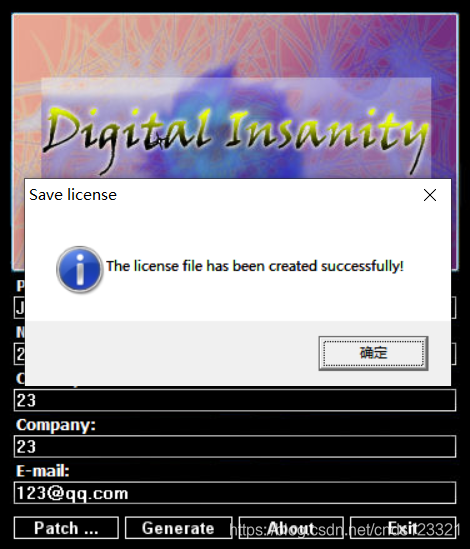Image resolution: width=470 pixels, height=549 pixels.
Task: Click the Patch ... button
Action: (x=66, y=528)
